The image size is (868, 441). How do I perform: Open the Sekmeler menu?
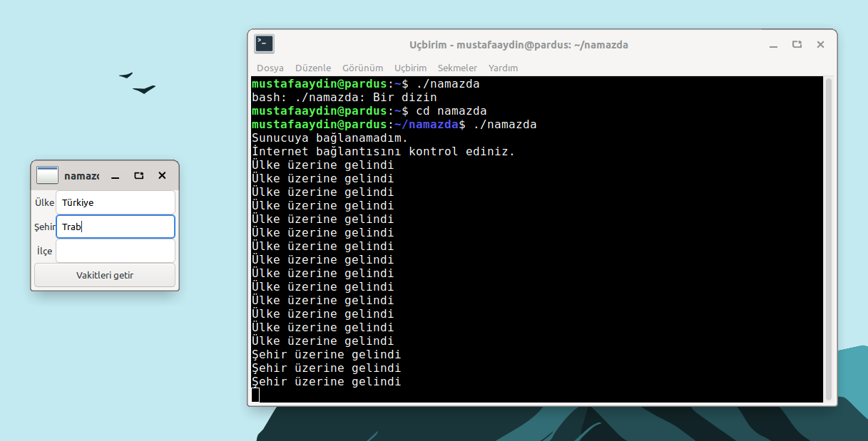(457, 68)
